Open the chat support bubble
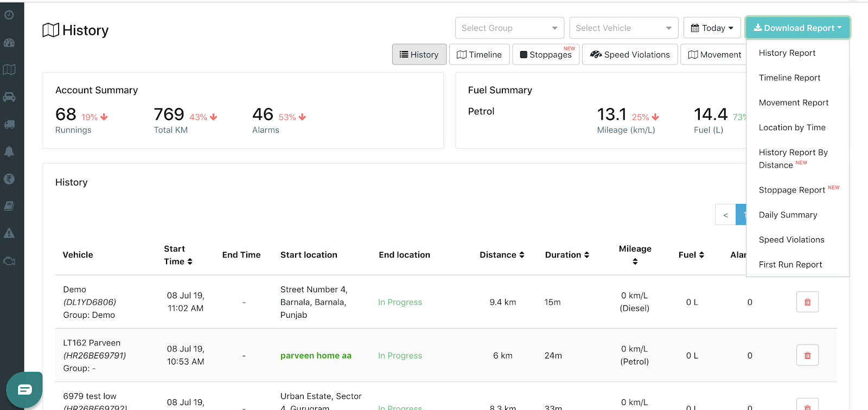Image resolution: width=868 pixels, height=410 pixels. 24,389
